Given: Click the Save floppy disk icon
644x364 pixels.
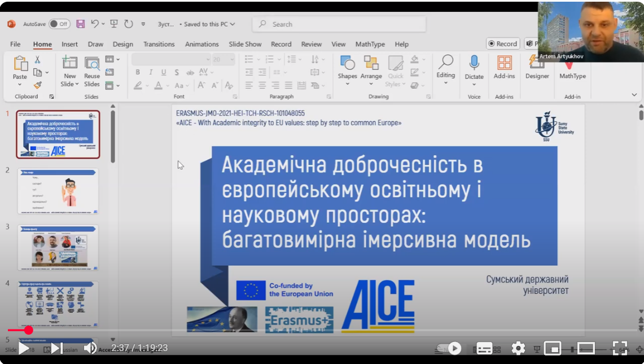Looking at the screenshot, I should point(81,24).
